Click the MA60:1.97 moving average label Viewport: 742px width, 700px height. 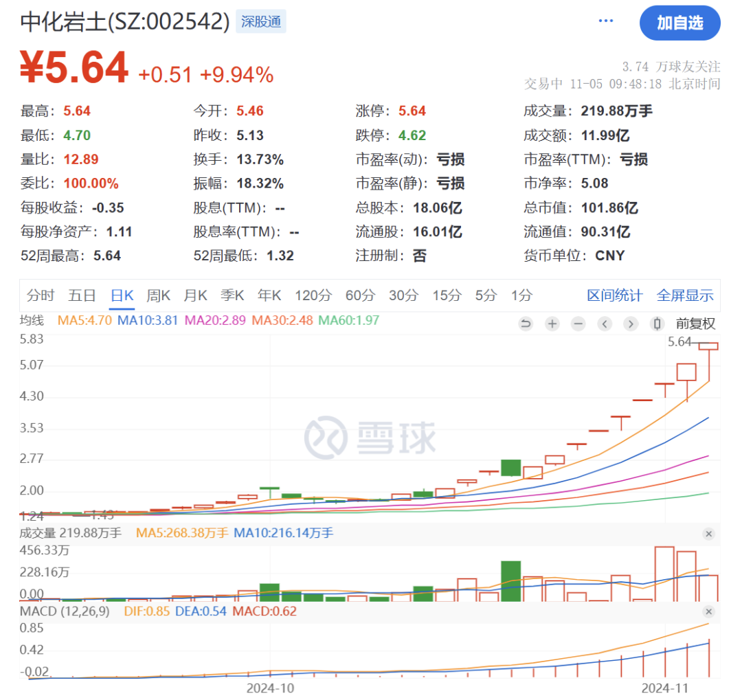click(349, 320)
